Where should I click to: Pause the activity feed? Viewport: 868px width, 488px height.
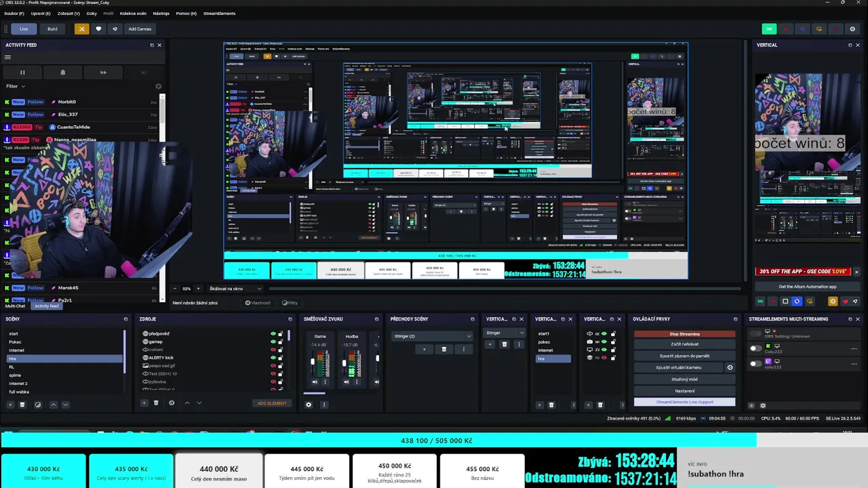click(22, 73)
